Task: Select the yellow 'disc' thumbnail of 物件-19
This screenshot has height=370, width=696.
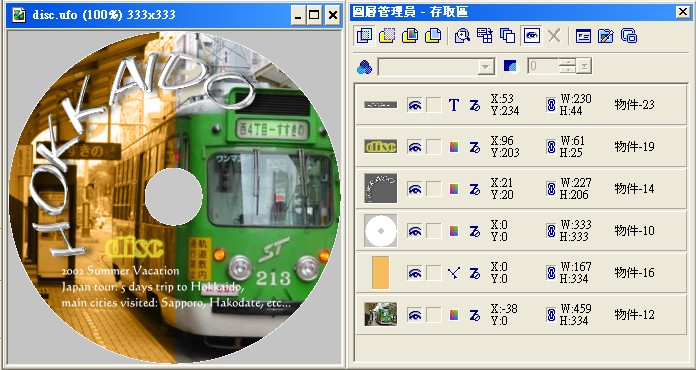Action: click(x=380, y=146)
